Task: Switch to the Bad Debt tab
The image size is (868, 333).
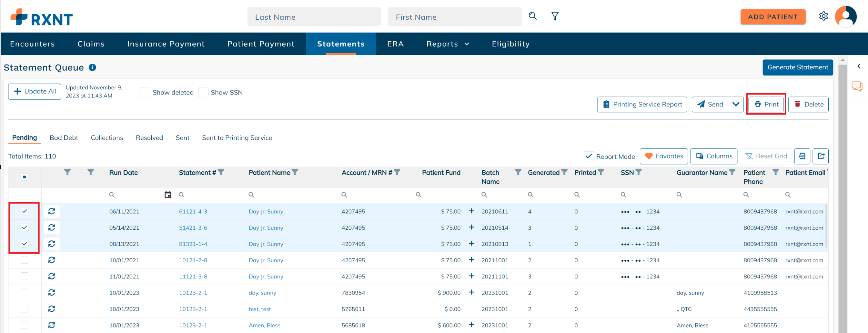Action: (x=64, y=137)
